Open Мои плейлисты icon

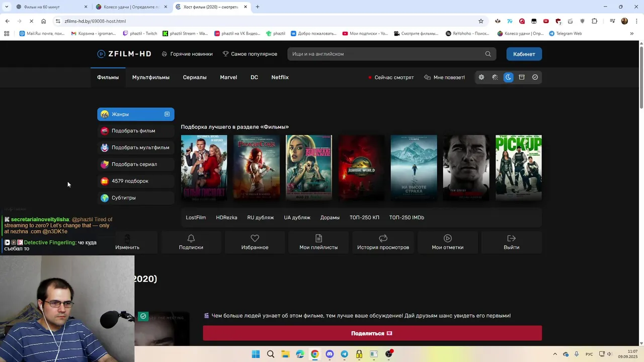tap(318, 238)
